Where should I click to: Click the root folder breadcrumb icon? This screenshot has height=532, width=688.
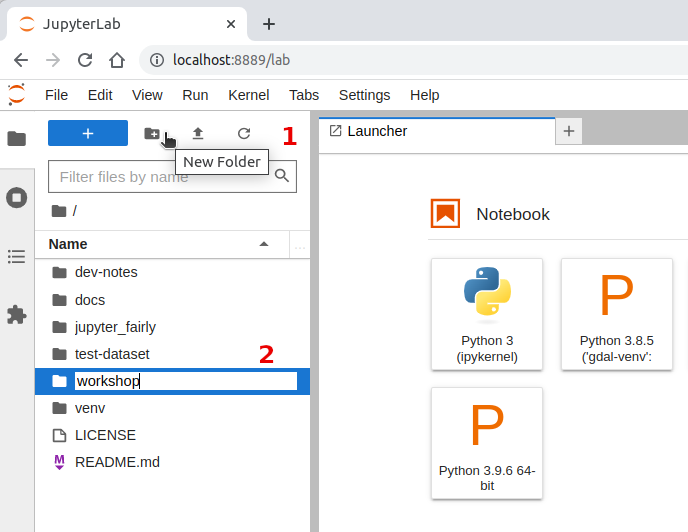pyautogui.click(x=59, y=211)
